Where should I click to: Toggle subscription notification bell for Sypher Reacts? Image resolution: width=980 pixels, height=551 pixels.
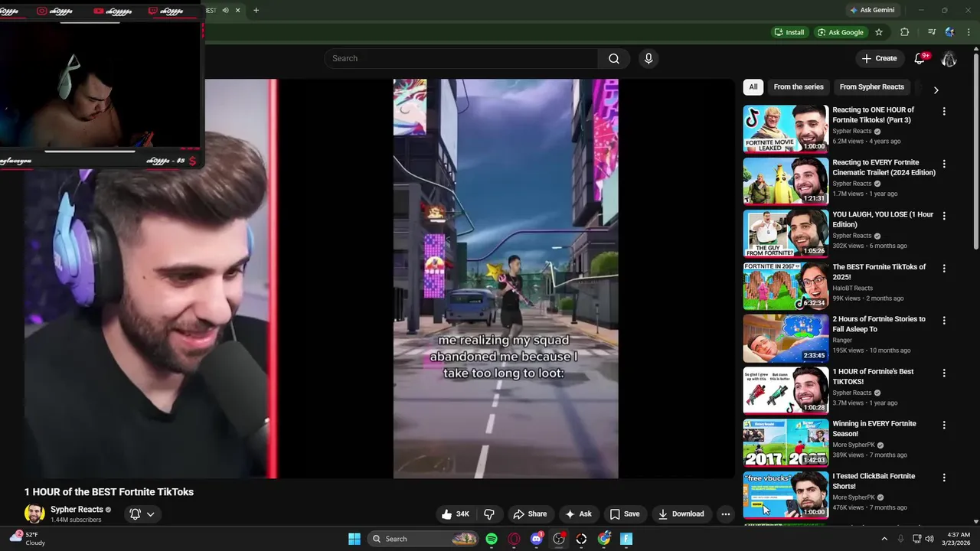click(135, 514)
